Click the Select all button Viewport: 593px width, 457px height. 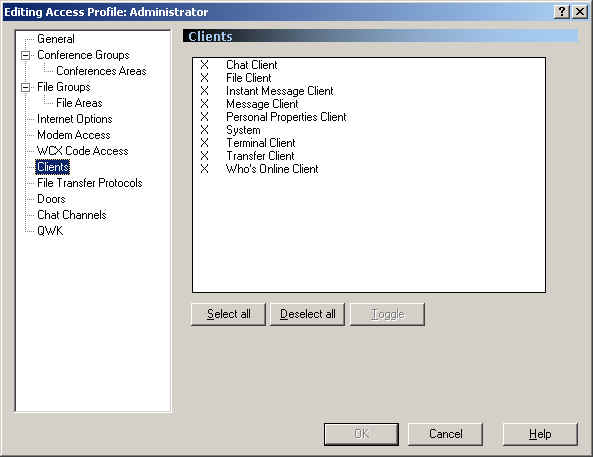pyautogui.click(x=228, y=314)
